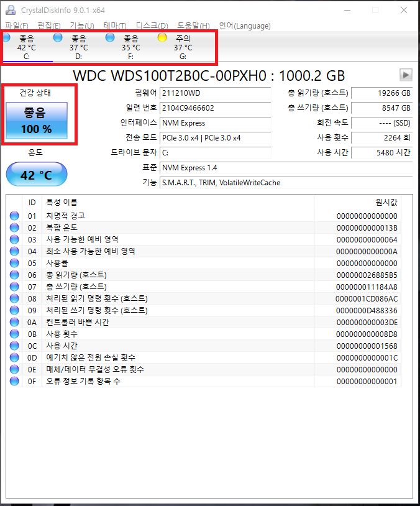Click status orb for 0E 매체/데이터 무결성 오류 횟수
The image size is (420, 506).
[x=14, y=369]
